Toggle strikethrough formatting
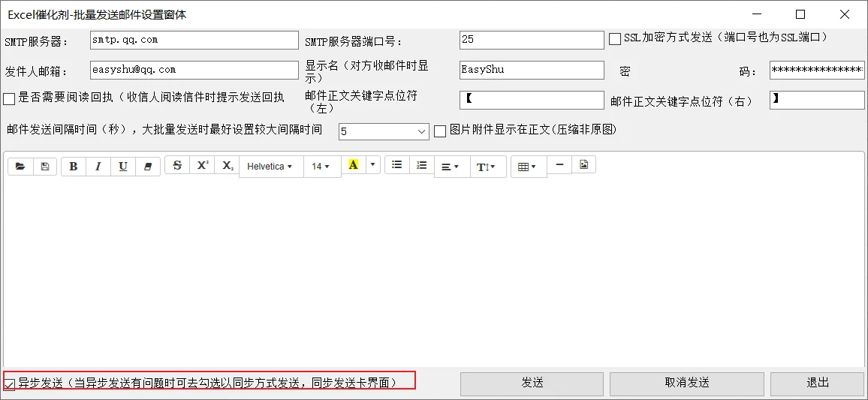The height and width of the screenshot is (400, 868). 177,165
